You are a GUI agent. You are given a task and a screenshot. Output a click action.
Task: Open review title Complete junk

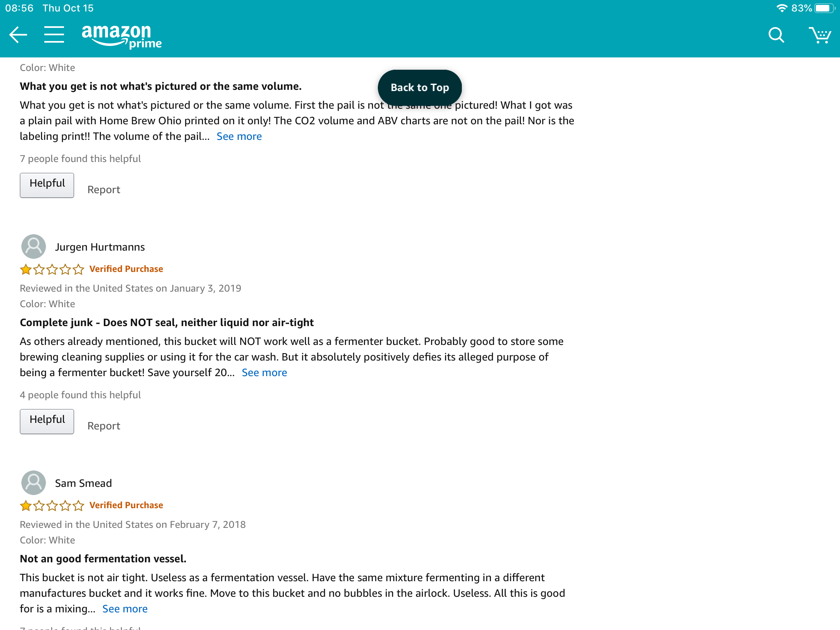click(167, 322)
